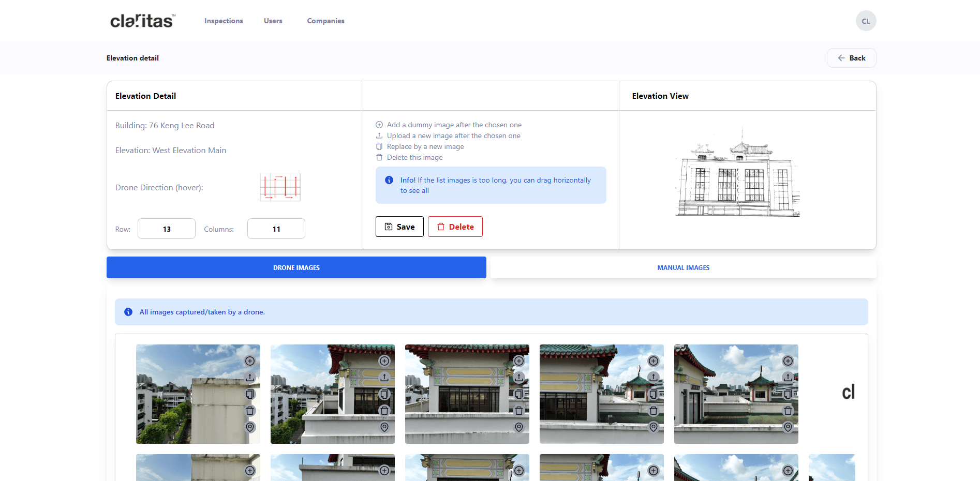Image resolution: width=980 pixels, height=481 pixels.
Task: Click 'Replace by a new image' legend text
Action: click(425, 146)
